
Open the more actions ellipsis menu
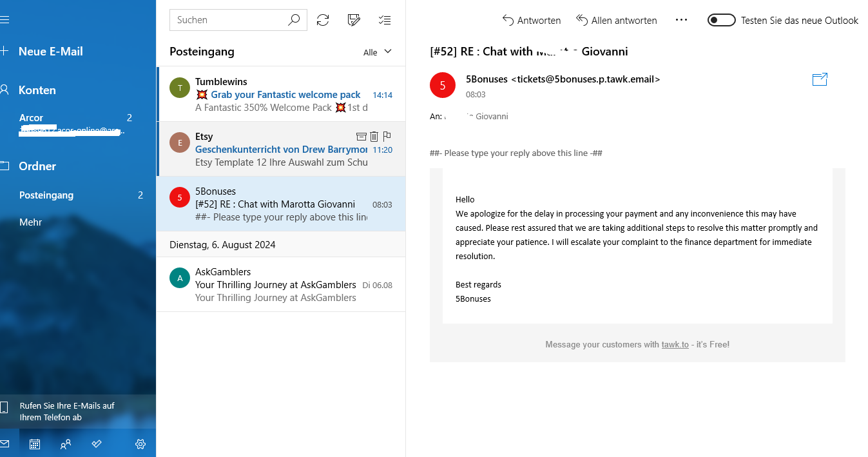(681, 20)
